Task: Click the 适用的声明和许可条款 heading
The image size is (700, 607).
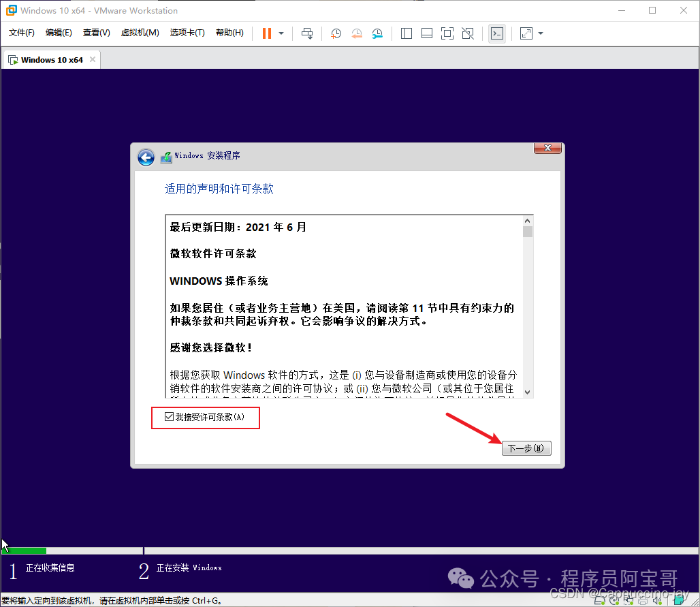Action: click(x=219, y=189)
